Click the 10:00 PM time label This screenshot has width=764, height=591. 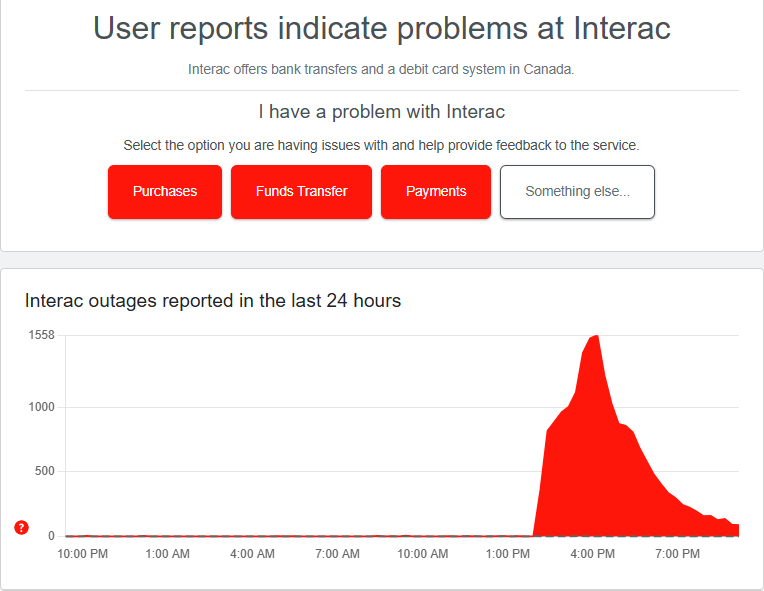82,554
